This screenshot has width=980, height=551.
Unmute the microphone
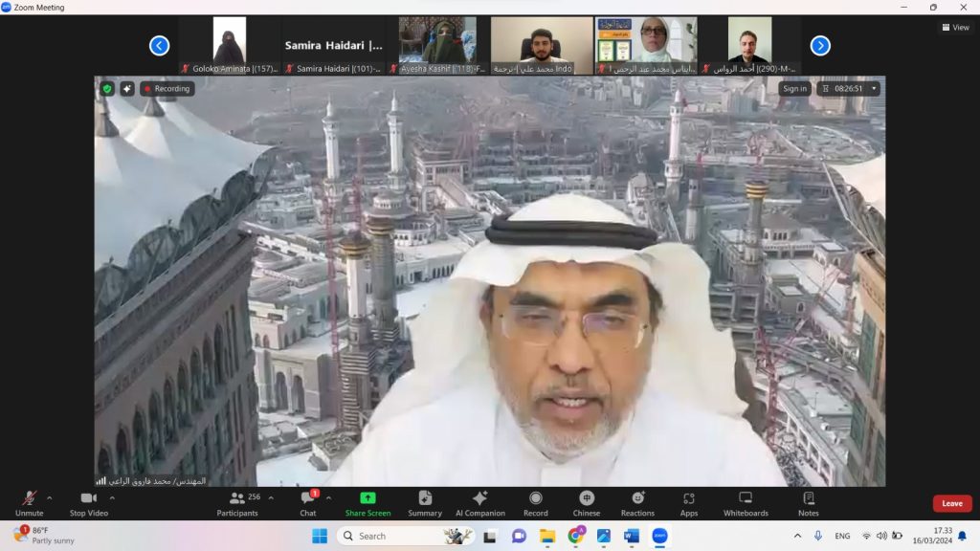click(30, 503)
